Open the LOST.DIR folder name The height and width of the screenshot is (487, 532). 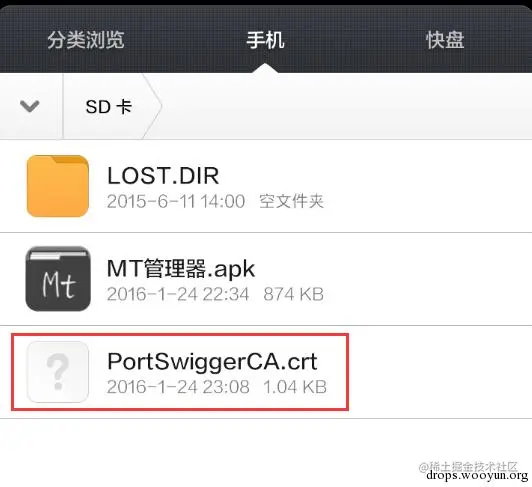pos(163,176)
